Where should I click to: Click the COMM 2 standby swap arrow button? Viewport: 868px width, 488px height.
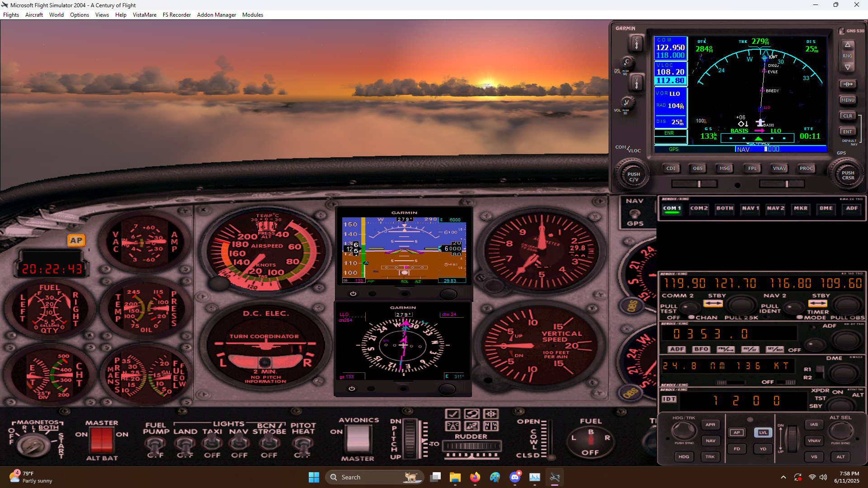coord(713,303)
